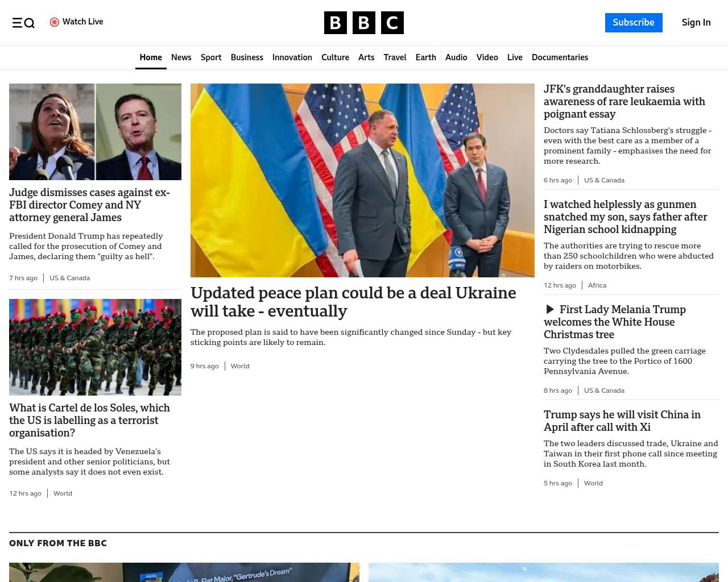Open the Updated peace plan Ukraine headline
This screenshot has width=728, height=582.
353,302
